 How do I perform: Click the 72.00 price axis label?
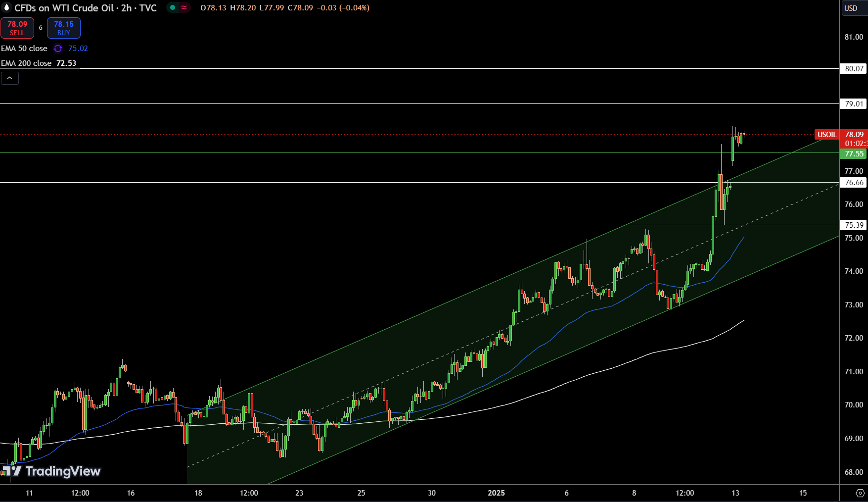point(854,338)
